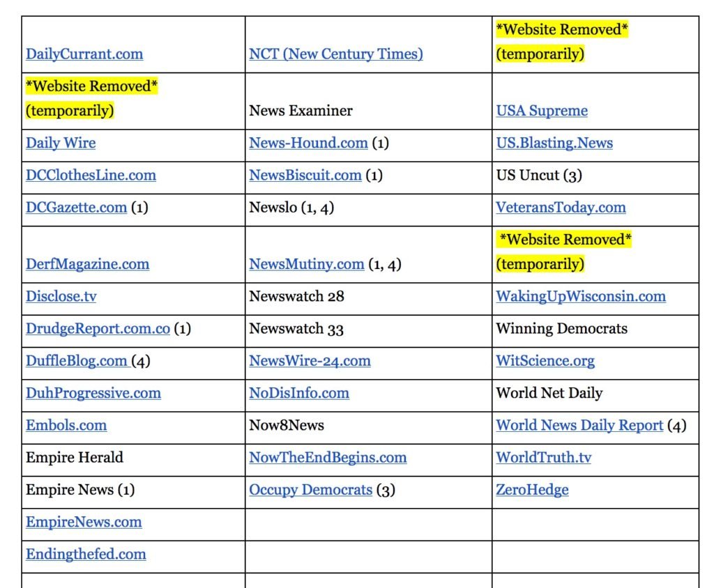Click Website Removed notice above Daily Wire
Screen dimensions: 714x588
pyautogui.click(x=91, y=98)
